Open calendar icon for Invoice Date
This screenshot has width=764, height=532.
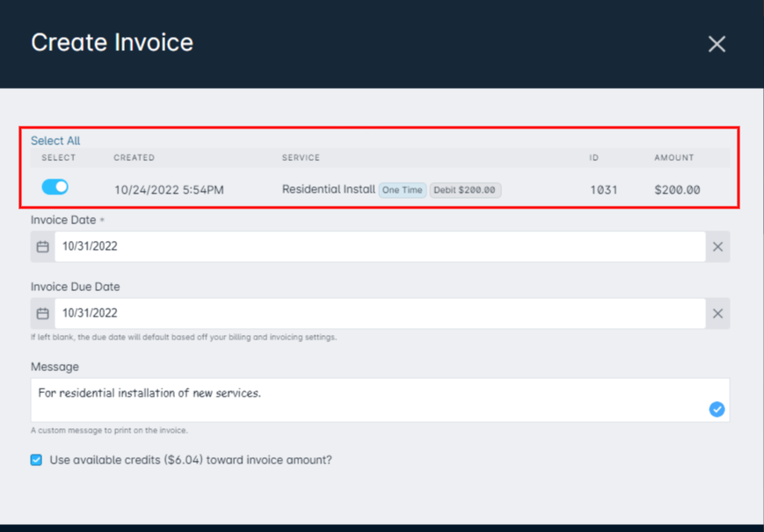tap(43, 246)
